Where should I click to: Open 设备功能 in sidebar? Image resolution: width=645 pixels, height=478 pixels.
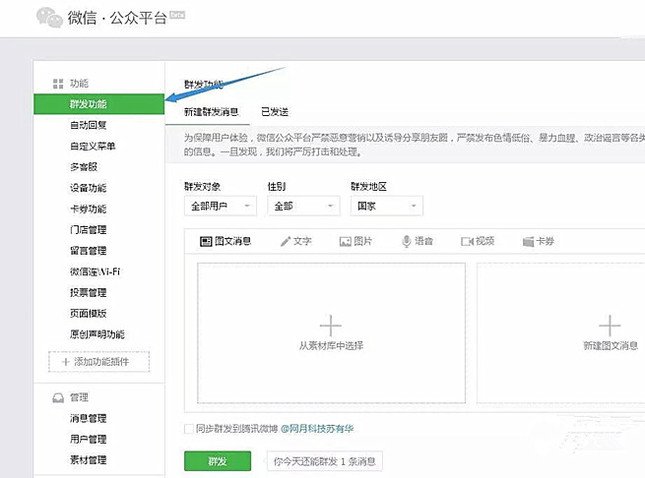(88, 188)
